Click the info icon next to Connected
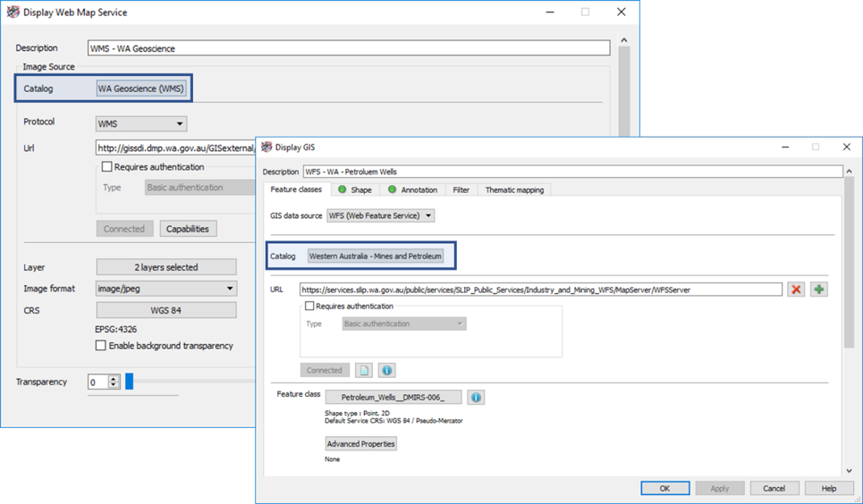Screen dimensions: 863x504 (386, 370)
